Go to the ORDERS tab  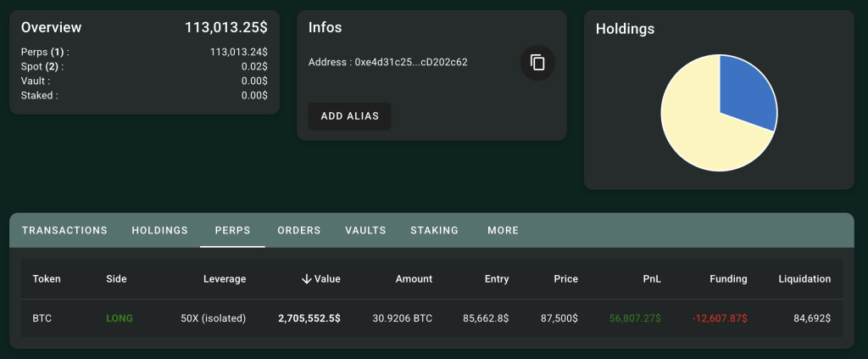pyautogui.click(x=298, y=230)
